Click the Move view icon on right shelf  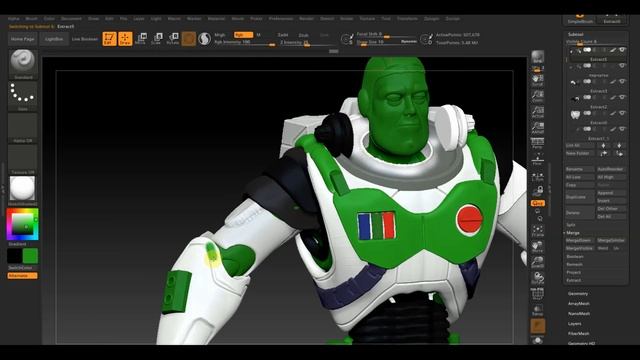[x=538, y=247]
